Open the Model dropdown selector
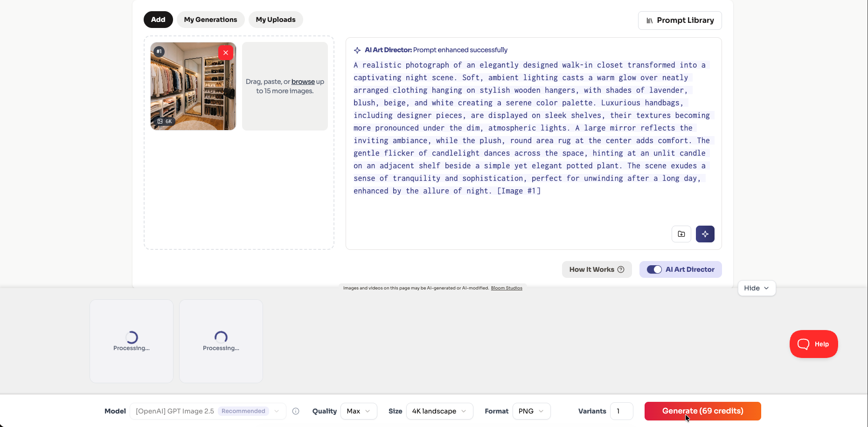The width and height of the screenshot is (868, 427). point(208,411)
